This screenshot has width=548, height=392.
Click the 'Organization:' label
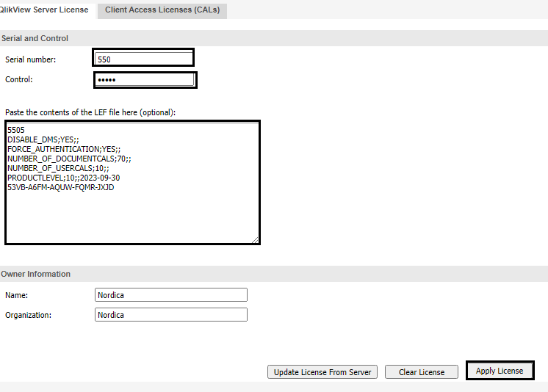click(x=29, y=315)
